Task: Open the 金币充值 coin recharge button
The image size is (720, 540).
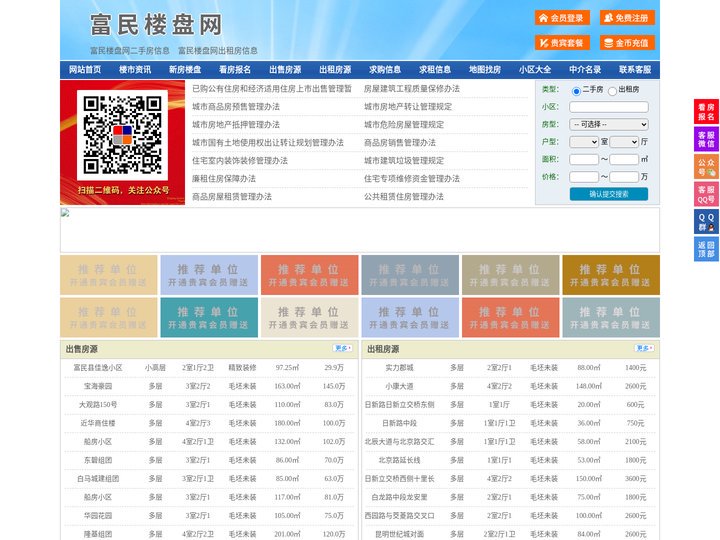Action: (627, 43)
